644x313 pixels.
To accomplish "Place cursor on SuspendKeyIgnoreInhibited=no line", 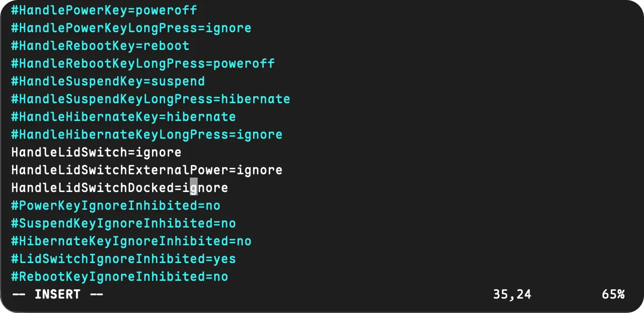I will click(123, 223).
